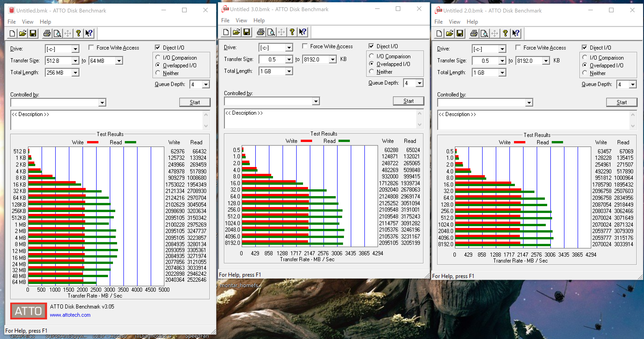Viewport: 644px width, 339px height.
Task: Open 64 MB transfer size dropdown in Untitled.bmk
Action: coord(119,61)
